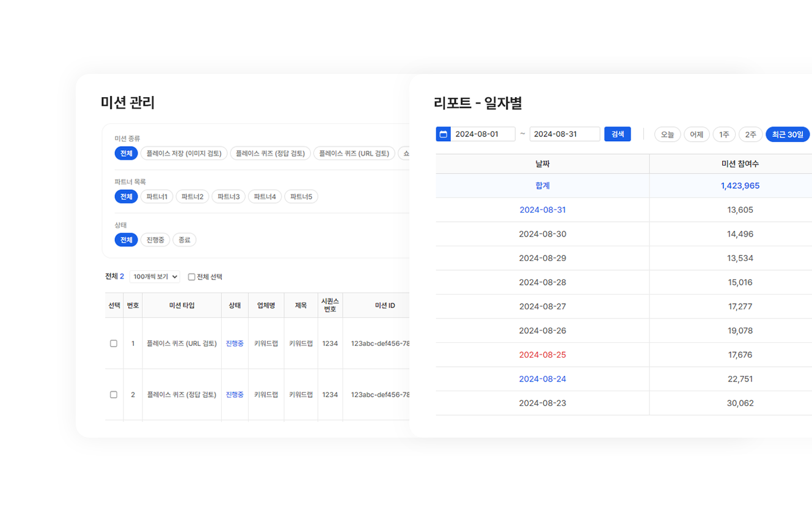Click 진행중 status in row 1

(x=235, y=344)
